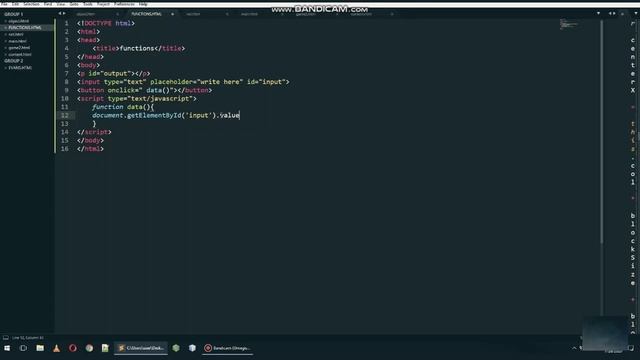Open the tab list dropdown of the left pane
This screenshot has width=640, height=360.
tap(598, 13)
